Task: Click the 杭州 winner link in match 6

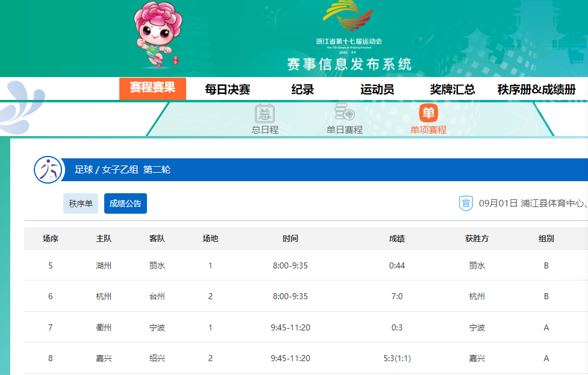Action: [477, 296]
